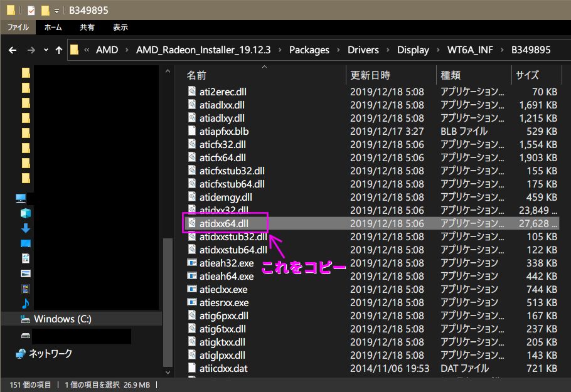Open Desktop icon in sidebar

tap(26, 243)
